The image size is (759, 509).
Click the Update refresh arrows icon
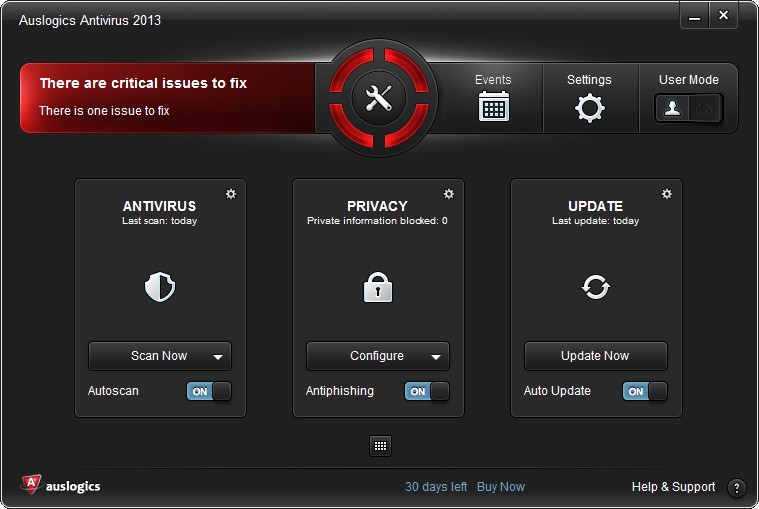595,287
